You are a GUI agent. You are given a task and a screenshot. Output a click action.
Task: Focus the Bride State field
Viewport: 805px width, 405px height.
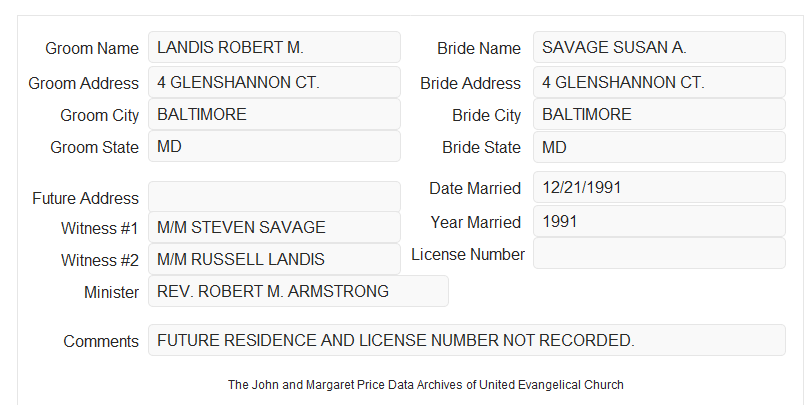659,147
